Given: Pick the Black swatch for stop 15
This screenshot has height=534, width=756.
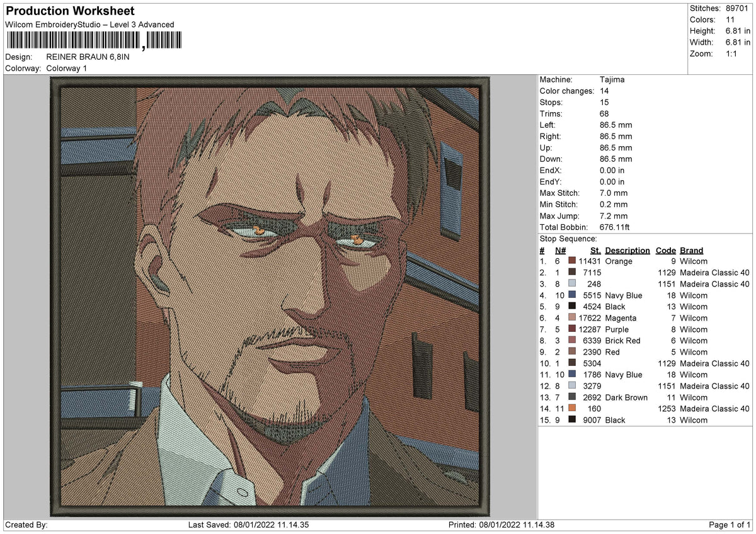Looking at the screenshot, I should click(572, 419).
